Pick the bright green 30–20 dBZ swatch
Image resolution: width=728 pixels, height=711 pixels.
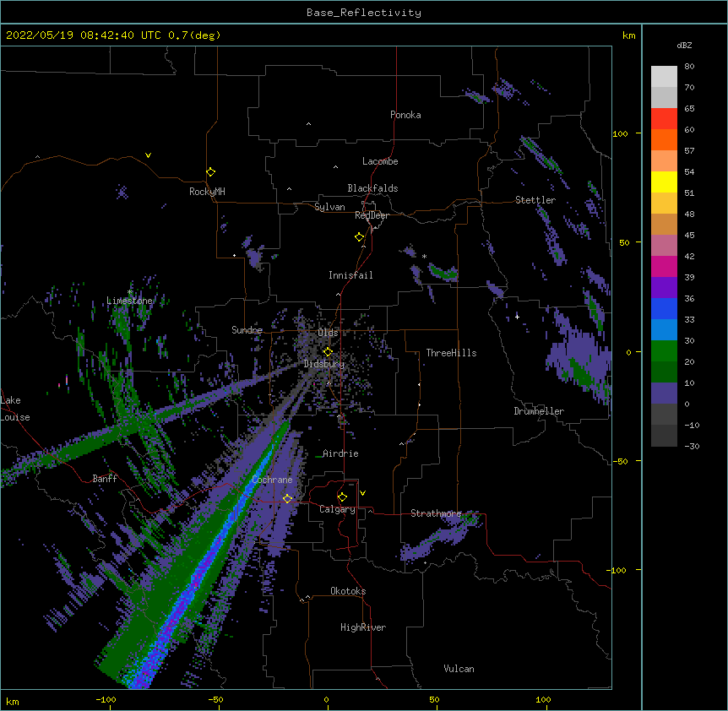coord(664,351)
